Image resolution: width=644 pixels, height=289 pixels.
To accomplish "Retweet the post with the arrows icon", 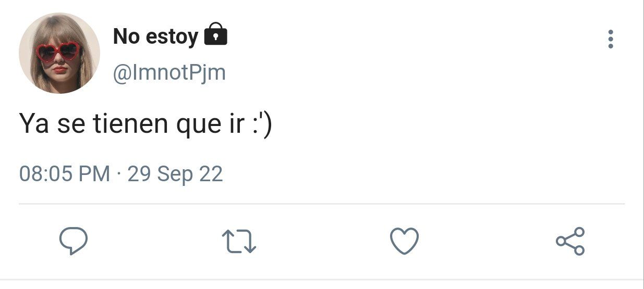I will click(239, 242).
